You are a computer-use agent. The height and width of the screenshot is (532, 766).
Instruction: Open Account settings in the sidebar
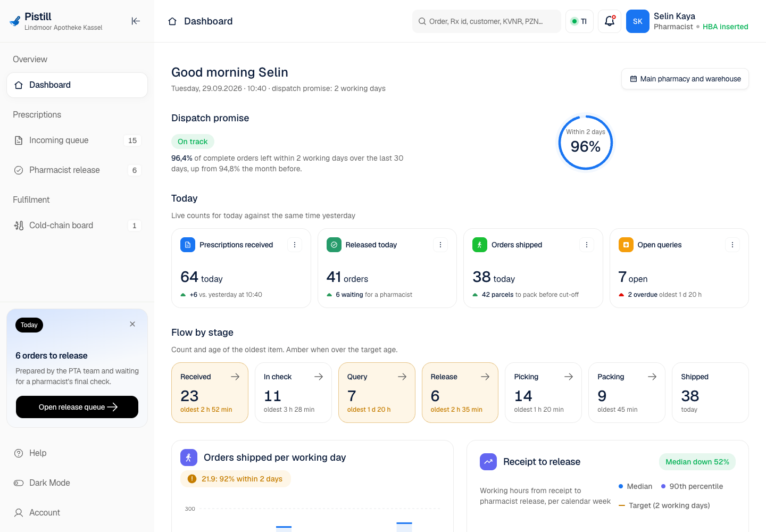tap(77, 513)
